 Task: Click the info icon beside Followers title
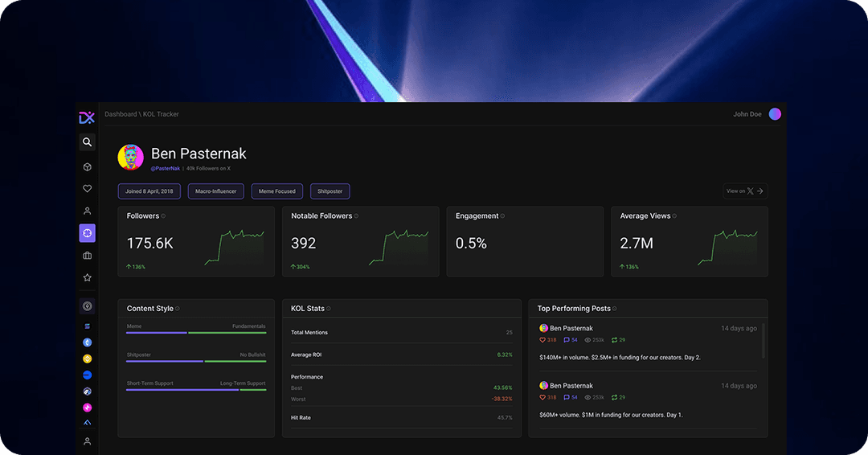(163, 216)
